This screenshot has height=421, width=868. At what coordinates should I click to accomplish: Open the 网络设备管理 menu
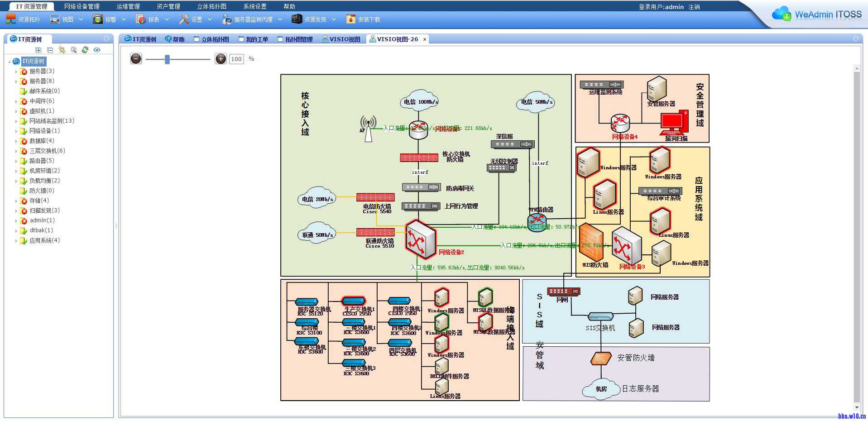82,6
